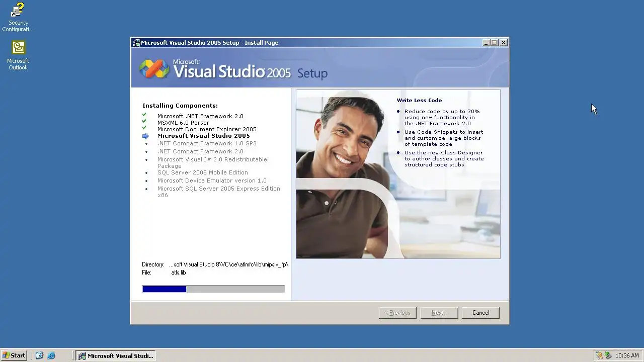
Task: Click 'Installing Components:' heading
Action: pyautogui.click(x=180, y=106)
